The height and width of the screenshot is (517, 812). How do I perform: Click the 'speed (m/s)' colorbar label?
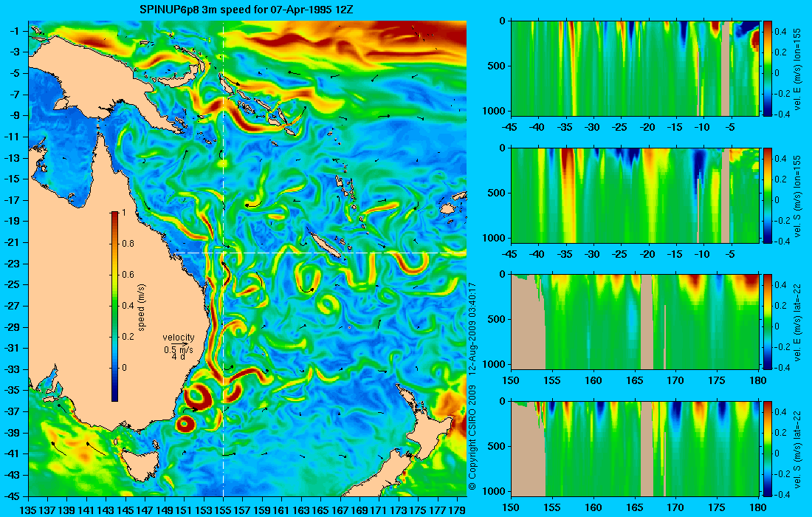point(142,307)
